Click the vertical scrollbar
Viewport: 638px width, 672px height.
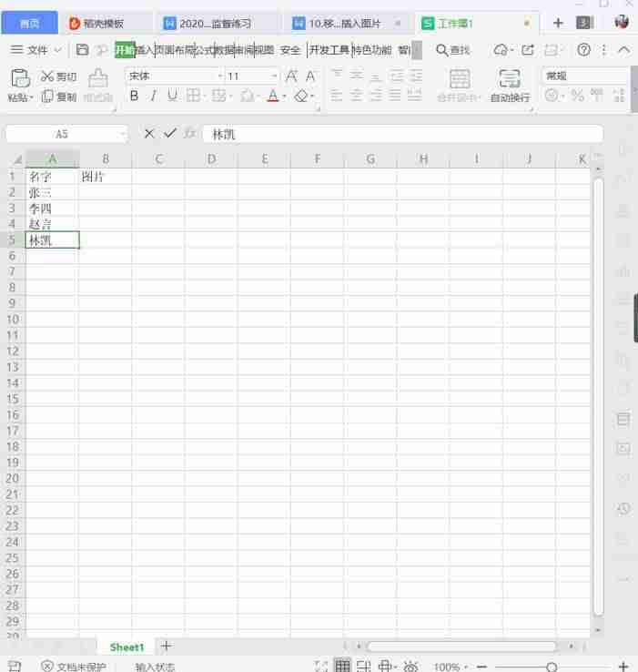click(599, 397)
